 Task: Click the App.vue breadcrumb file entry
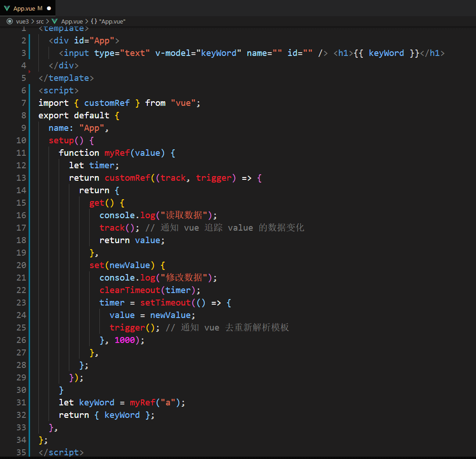(x=72, y=22)
